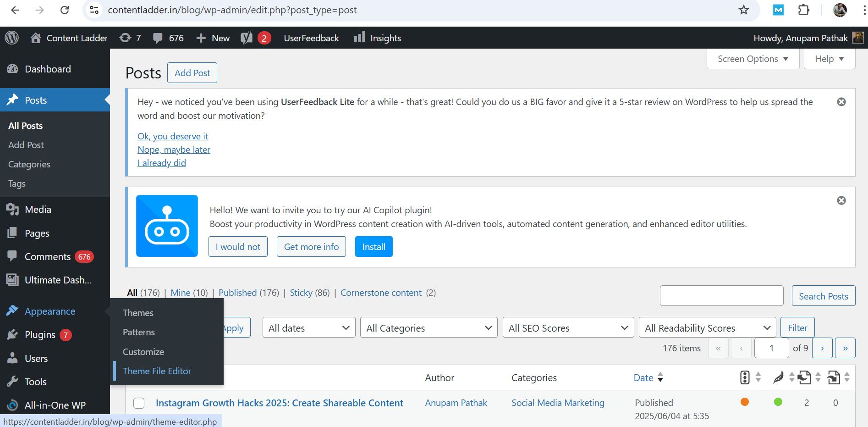Click I would not button
Viewport: 868px width, 427px height.
pos(238,247)
